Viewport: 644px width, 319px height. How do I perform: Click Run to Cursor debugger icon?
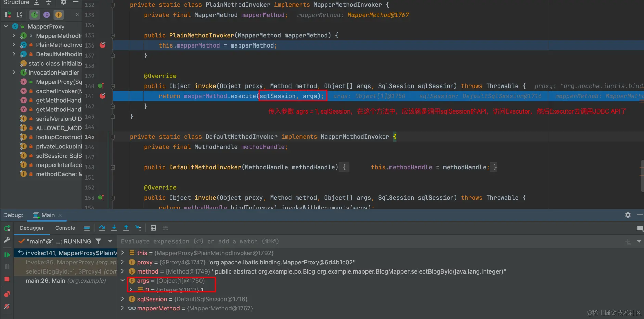click(138, 228)
